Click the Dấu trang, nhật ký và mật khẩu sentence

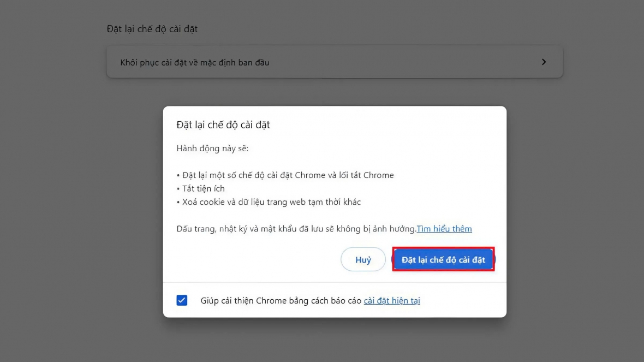point(296,229)
